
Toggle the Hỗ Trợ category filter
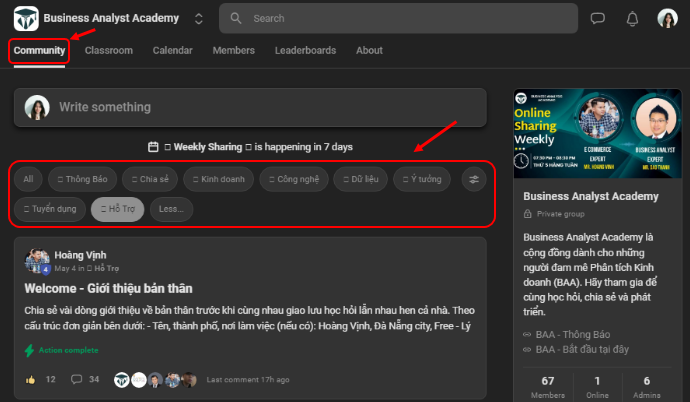click(x=117, y=209)
